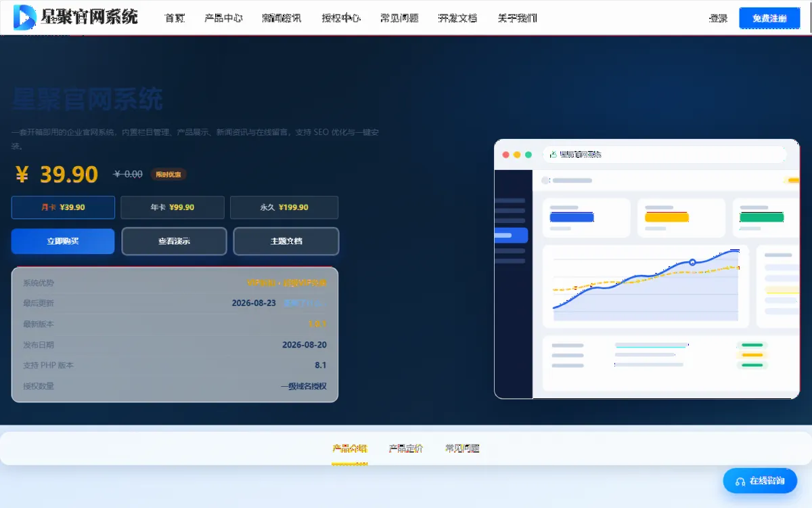Click the 限时优惠 badge
812x508 pixels.
click(168, 174)
